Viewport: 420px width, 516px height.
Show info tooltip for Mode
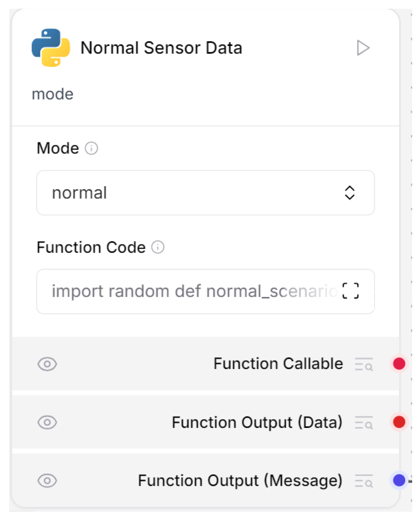[x=91, y=148]
